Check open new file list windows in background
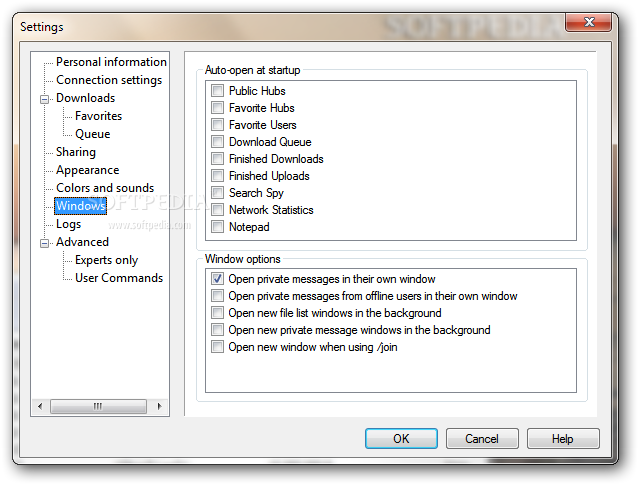 (x=217, y=313)
